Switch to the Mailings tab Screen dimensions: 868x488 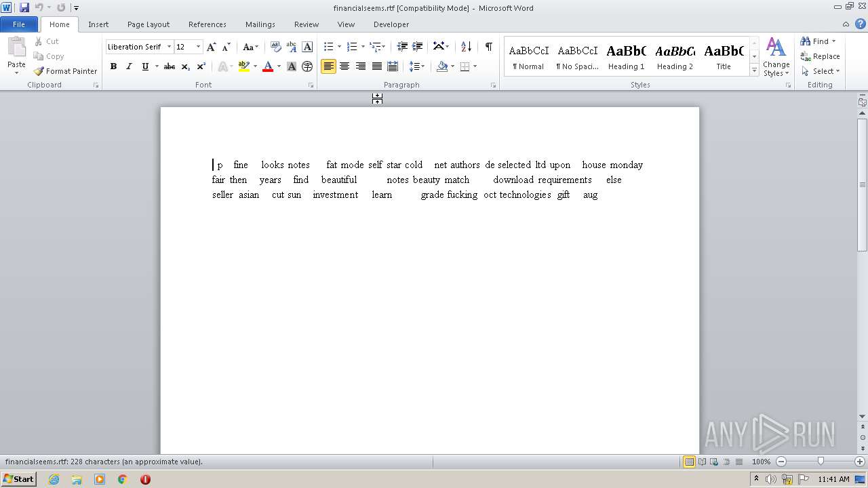(260, 24)
